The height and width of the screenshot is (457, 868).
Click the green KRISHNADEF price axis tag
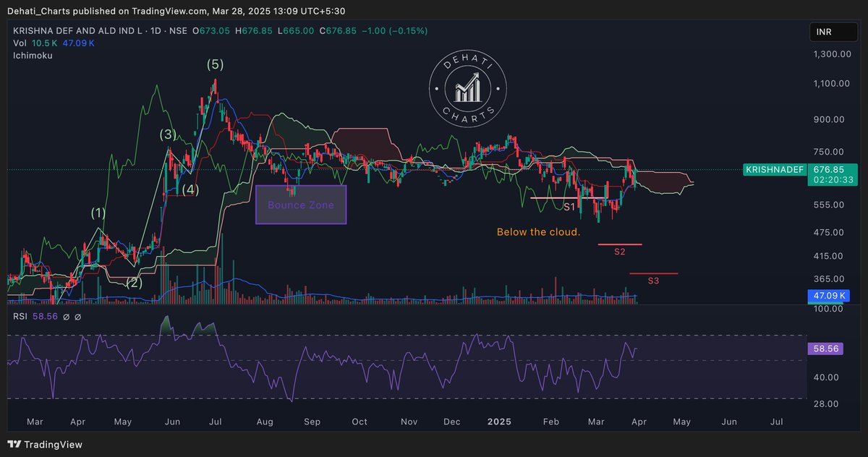(774, 169)
